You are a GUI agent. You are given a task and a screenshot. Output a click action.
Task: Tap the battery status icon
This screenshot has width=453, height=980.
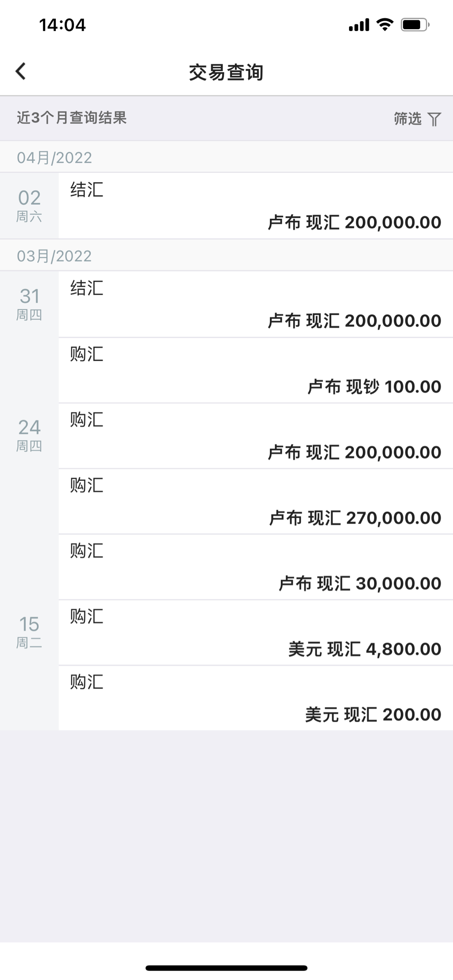coord(415,25)
